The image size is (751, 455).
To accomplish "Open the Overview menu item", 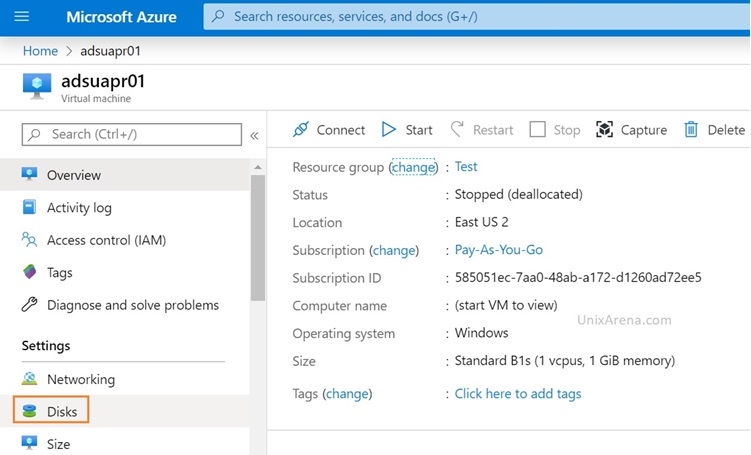I will click(x=125, y=175).
